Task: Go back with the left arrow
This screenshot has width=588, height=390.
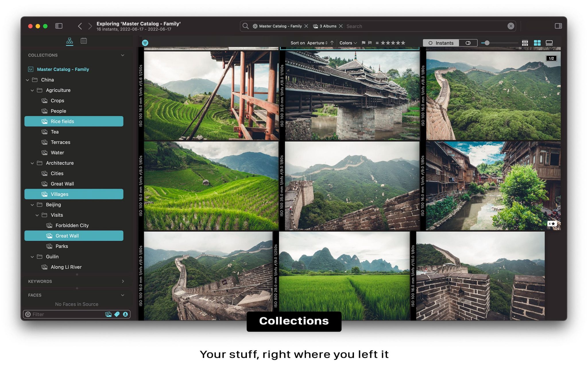Action: 80,26
